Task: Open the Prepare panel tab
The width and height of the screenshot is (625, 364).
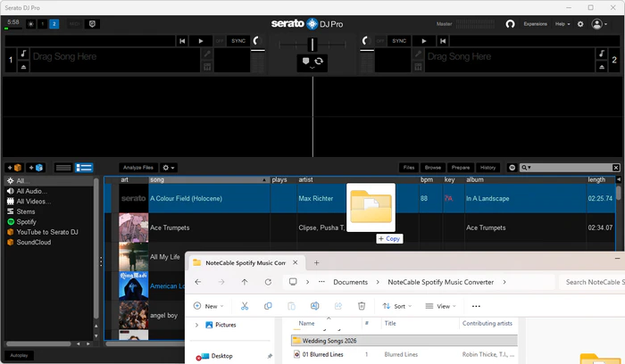Action: tap(461, 168)
